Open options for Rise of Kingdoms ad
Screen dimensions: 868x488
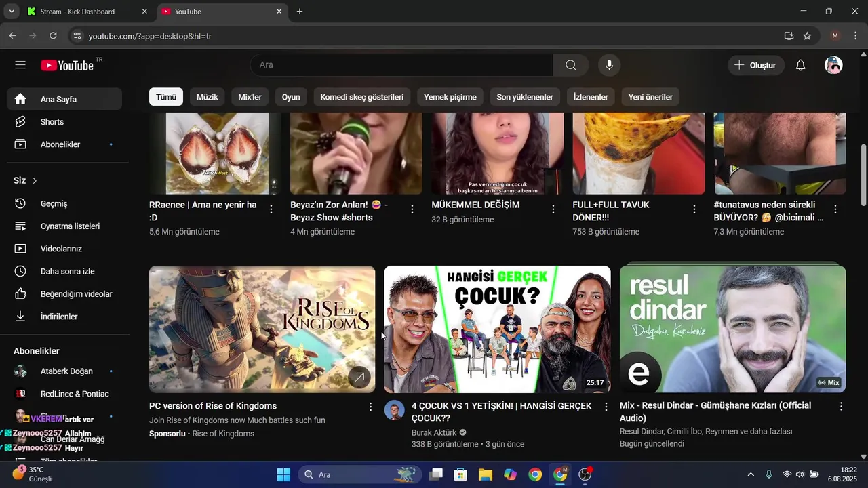[x=370, y=407]
